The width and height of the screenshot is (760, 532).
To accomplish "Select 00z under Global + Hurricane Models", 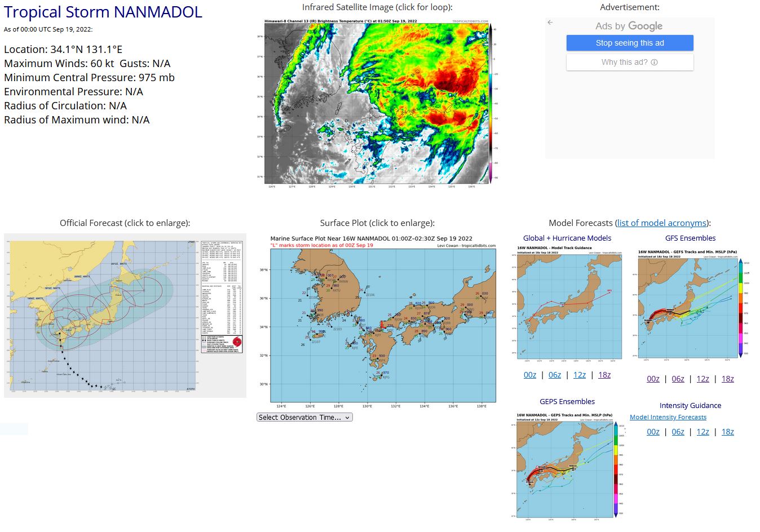I will [x=530, y=375].
